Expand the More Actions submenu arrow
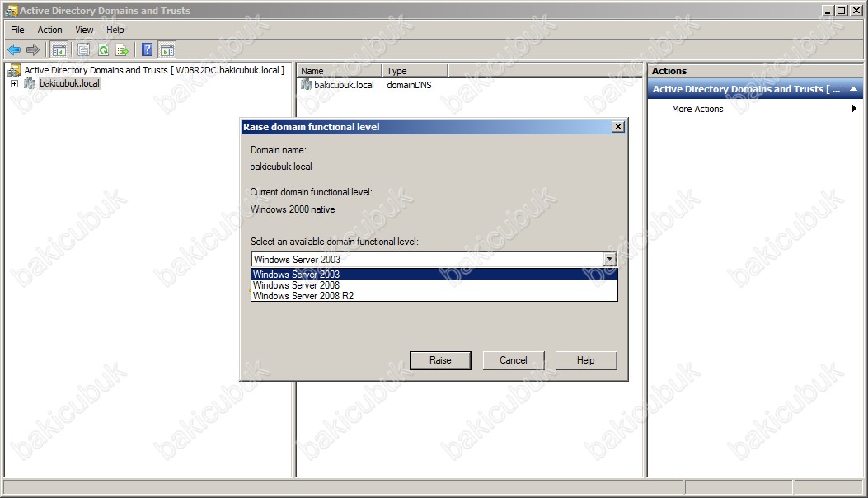This screenshot has height=498, width=868. point(854,109)
